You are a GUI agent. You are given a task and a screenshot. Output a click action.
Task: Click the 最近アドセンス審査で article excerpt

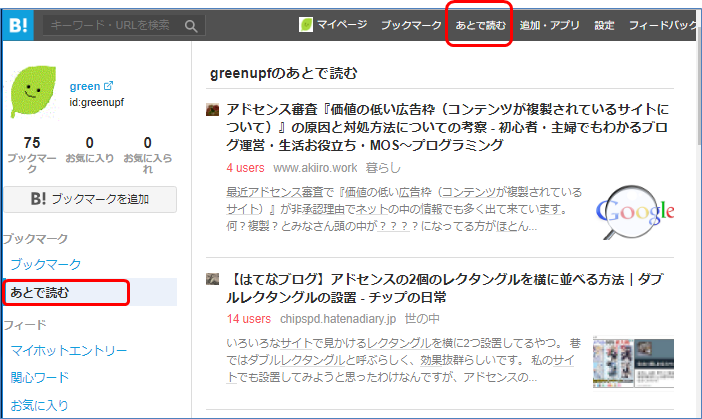click(x=404, y=209)
